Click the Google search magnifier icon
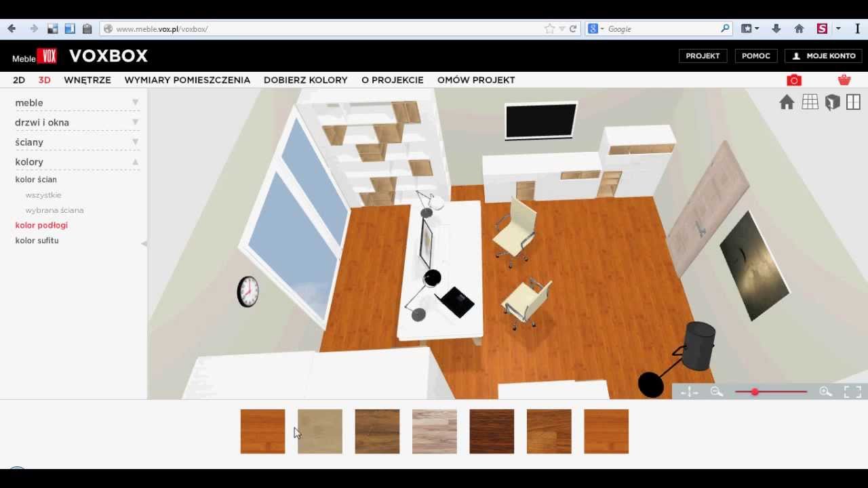Screen dimensions: 868x488 (725, 28)
